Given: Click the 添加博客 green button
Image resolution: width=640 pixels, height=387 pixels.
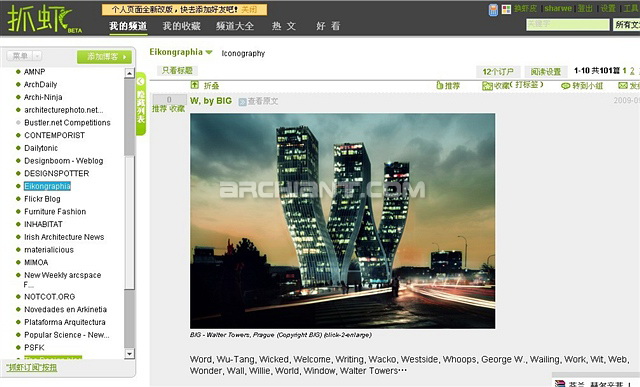Looking at the screenshot, I should coord(104,57).
